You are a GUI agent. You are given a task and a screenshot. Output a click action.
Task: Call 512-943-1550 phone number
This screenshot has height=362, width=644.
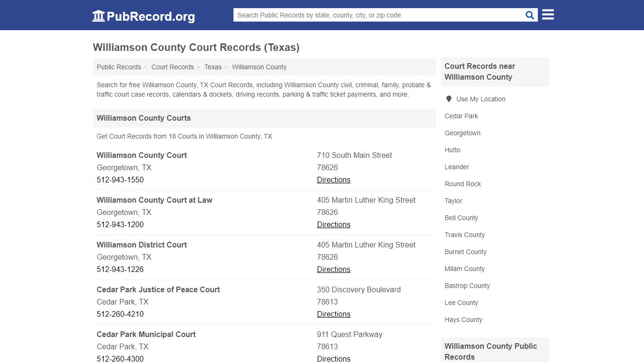[x=120, y=180]
